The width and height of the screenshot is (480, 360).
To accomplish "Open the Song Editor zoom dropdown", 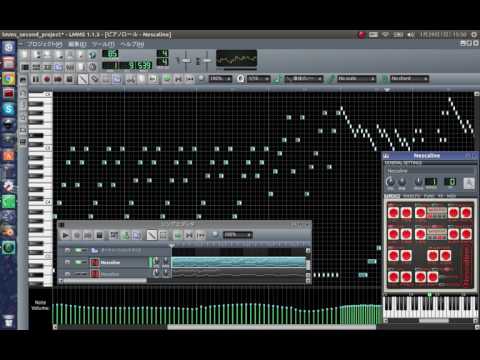I will coord(237,235).
